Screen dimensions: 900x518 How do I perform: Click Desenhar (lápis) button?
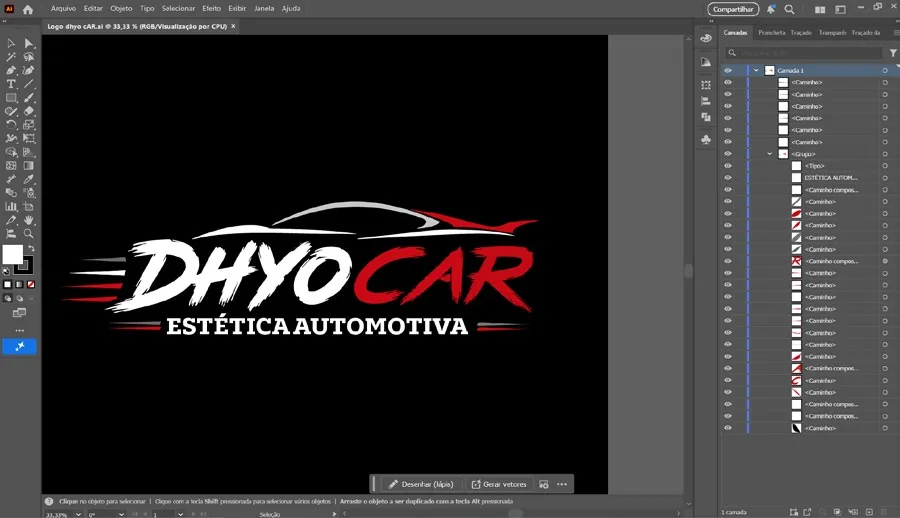pyautogui.click(x=421, y=484)
